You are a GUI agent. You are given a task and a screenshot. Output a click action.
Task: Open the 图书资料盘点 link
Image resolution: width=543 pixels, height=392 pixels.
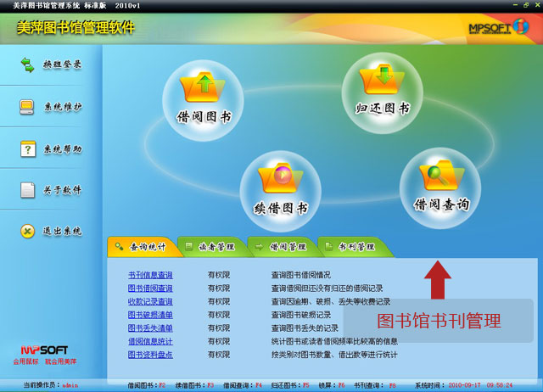150,355
